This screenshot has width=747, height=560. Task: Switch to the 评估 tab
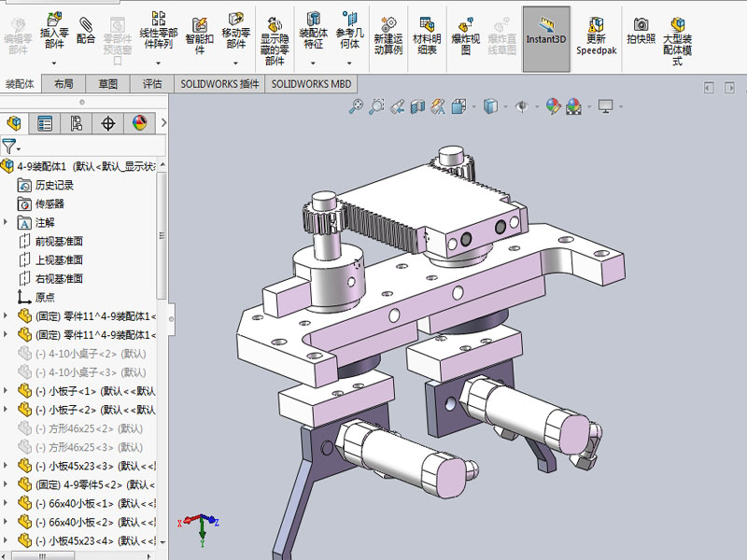[x=152, y=83]
